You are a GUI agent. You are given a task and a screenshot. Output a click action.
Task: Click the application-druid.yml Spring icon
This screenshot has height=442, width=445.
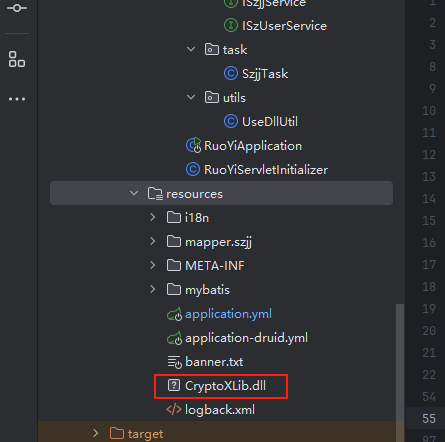174,338
